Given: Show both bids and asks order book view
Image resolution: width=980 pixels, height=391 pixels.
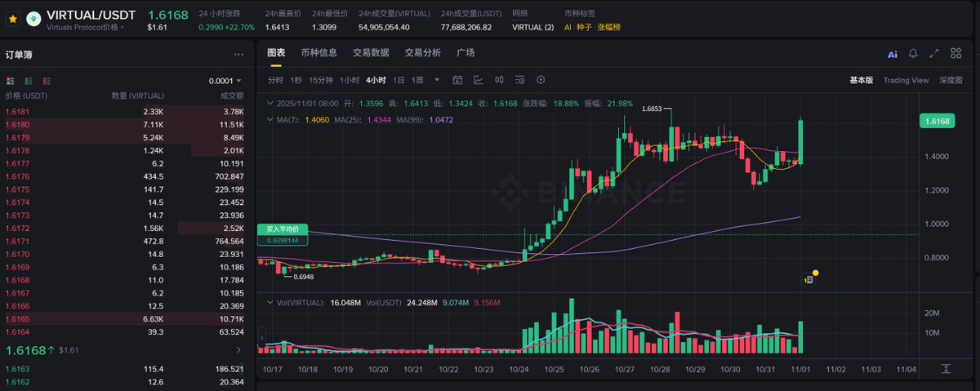Looking at the screenshot, I should (x=11, y=81).
